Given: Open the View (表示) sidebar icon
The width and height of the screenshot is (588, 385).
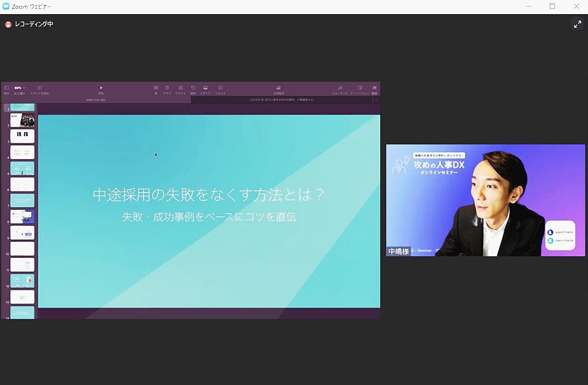Looking at the screenshot, I should click(x=7, y=88).
